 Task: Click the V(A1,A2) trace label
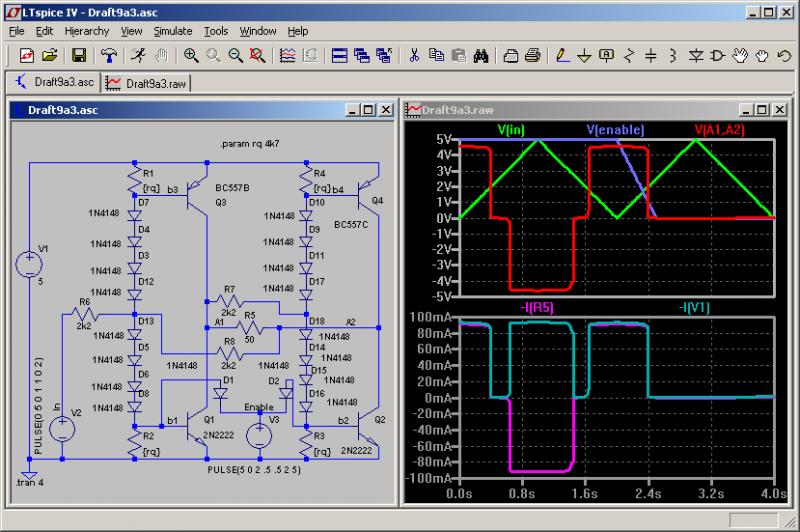tap(718, 130)
